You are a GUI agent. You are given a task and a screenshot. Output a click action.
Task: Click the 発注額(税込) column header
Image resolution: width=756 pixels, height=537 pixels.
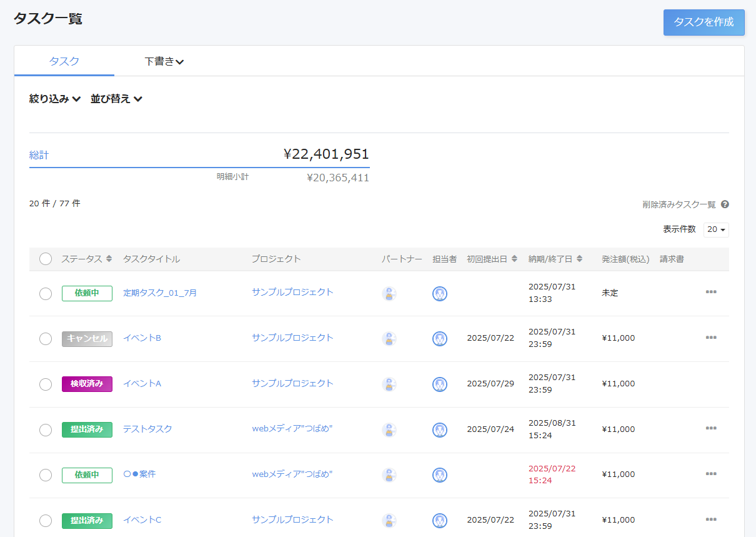(625, 259)
